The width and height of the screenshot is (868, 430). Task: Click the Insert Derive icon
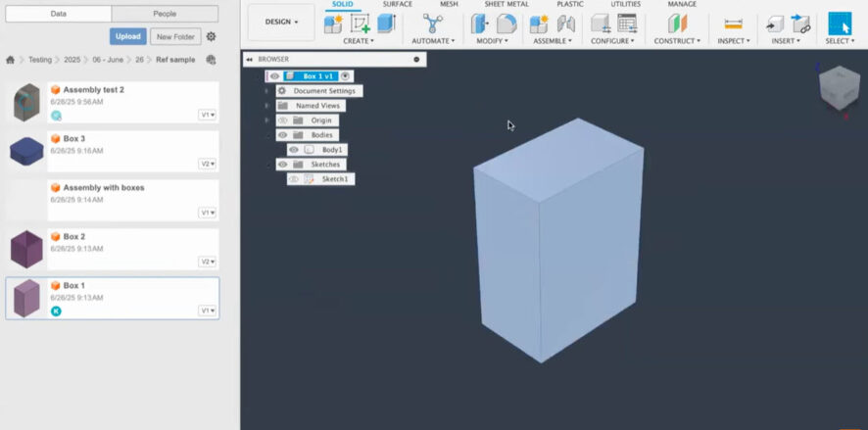coord(775,24)
